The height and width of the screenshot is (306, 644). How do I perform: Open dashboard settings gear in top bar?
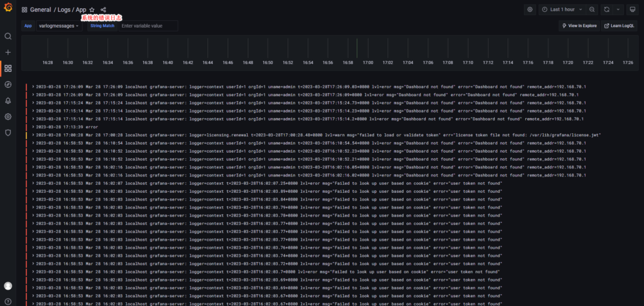tap(530, 9)
